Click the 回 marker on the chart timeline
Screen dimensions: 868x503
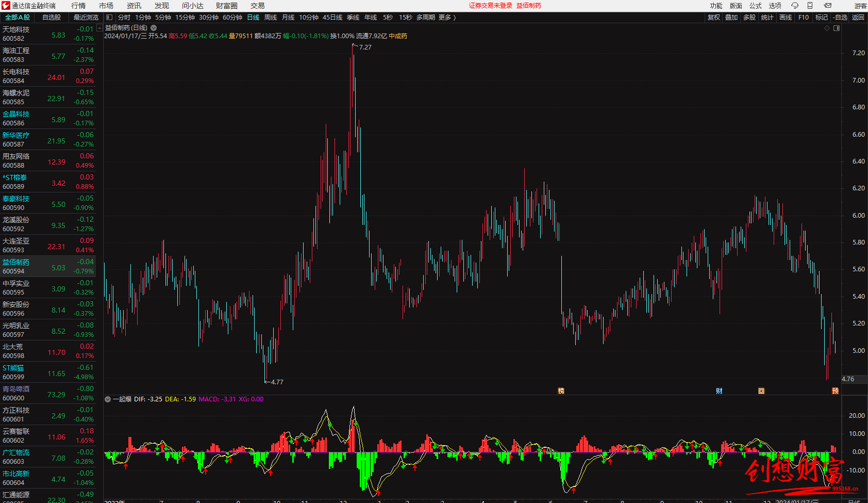pos(761,391)
